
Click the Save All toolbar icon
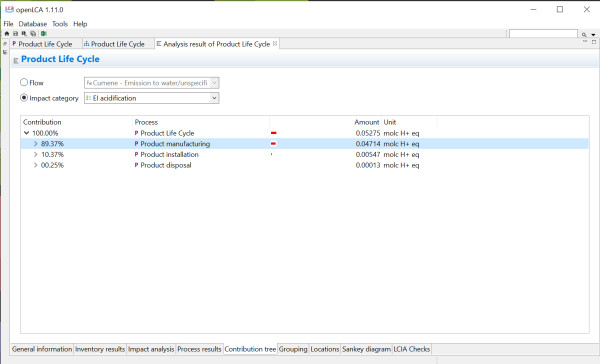(x=33, y=34)
